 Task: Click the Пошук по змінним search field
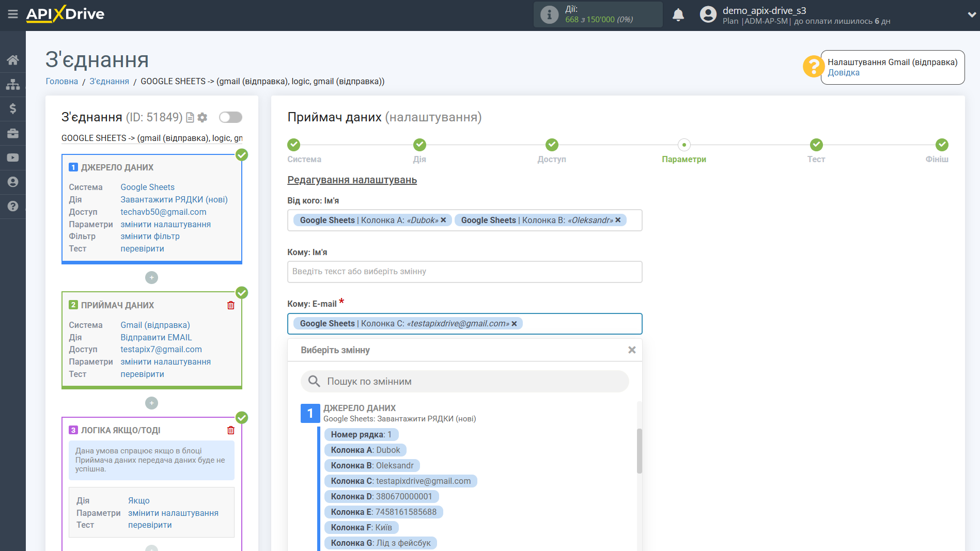pos(464,382)
